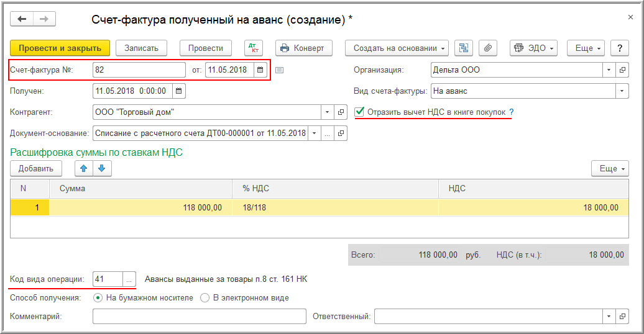
Task: Select В электронном виде radio option
Action: [205, 298]
